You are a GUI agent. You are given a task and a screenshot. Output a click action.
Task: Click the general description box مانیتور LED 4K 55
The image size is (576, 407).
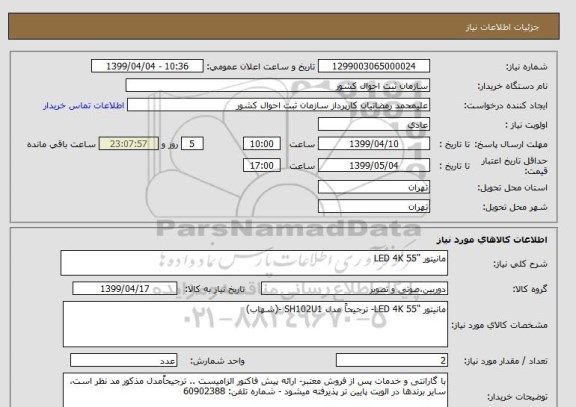coord(254,263)
